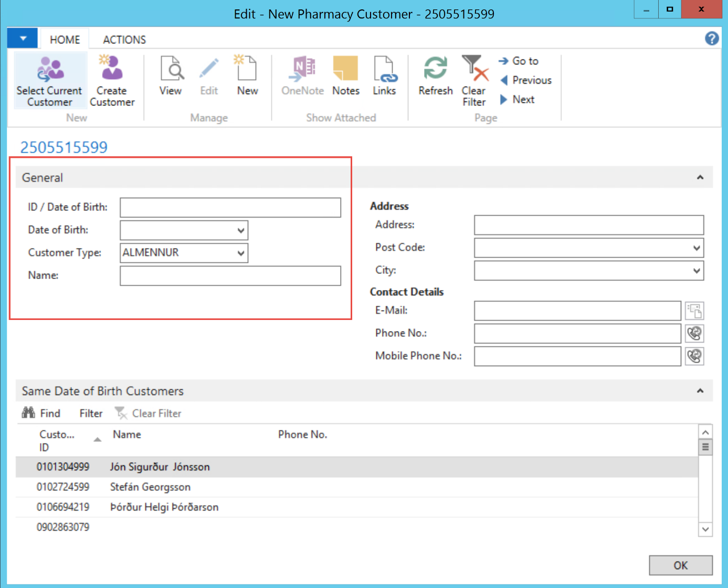Switch to the ACTIONS tab

[124, 40]
